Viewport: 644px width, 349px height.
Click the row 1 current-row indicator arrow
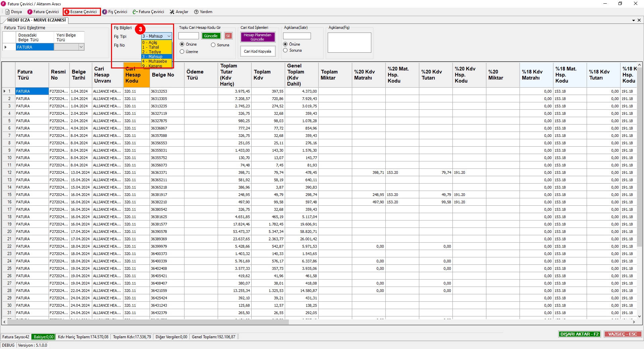coord(4,91)
